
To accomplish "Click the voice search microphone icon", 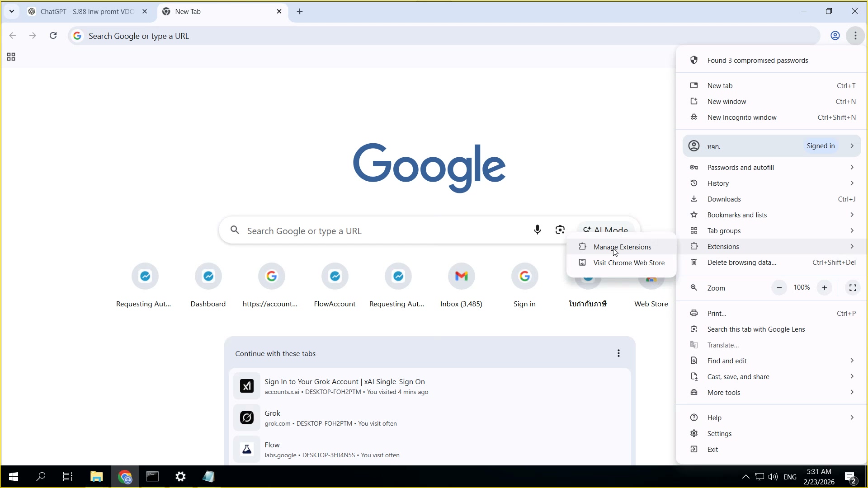I will click(537, 230).
